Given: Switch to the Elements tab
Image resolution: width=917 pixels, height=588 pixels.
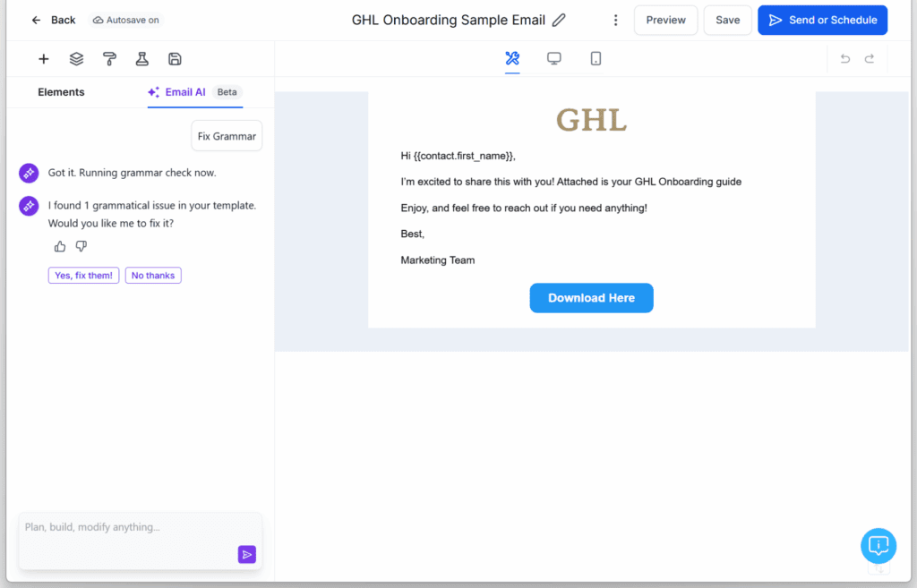Looking at the screenshot, I should point(61,92).
